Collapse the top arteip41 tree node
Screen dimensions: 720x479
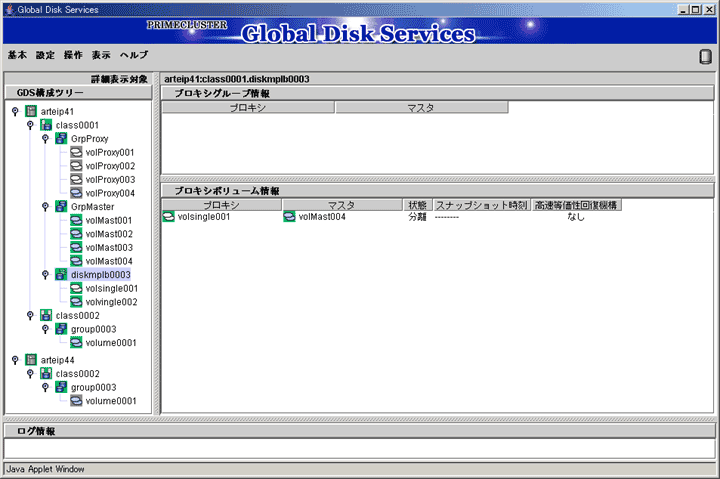tap(15, 111)
